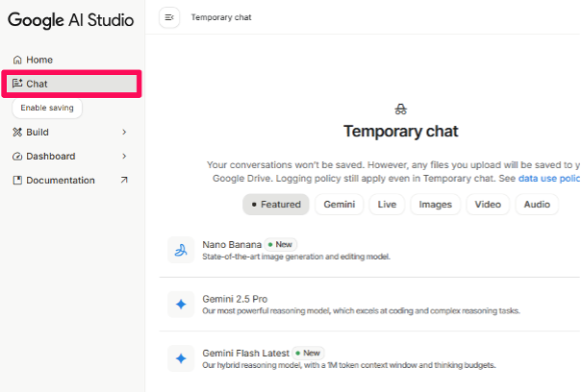Enable saving for this chat
The image size is (581, 392).
pyautogui.click(x=47, y=108)
